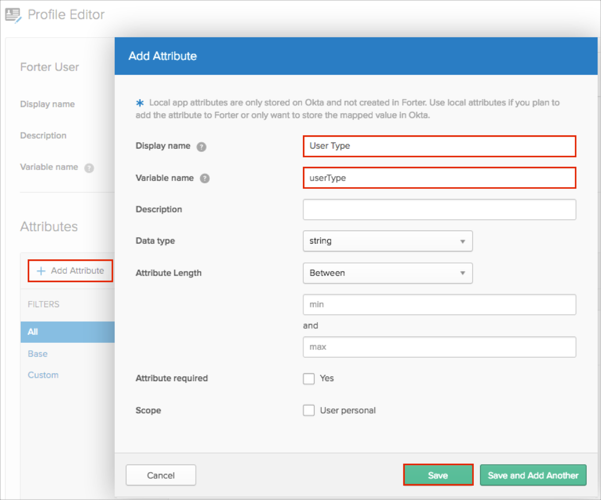The width and height of the screenshot is (601, 500).
Task: Select the Custom filter
Action: 43,375
